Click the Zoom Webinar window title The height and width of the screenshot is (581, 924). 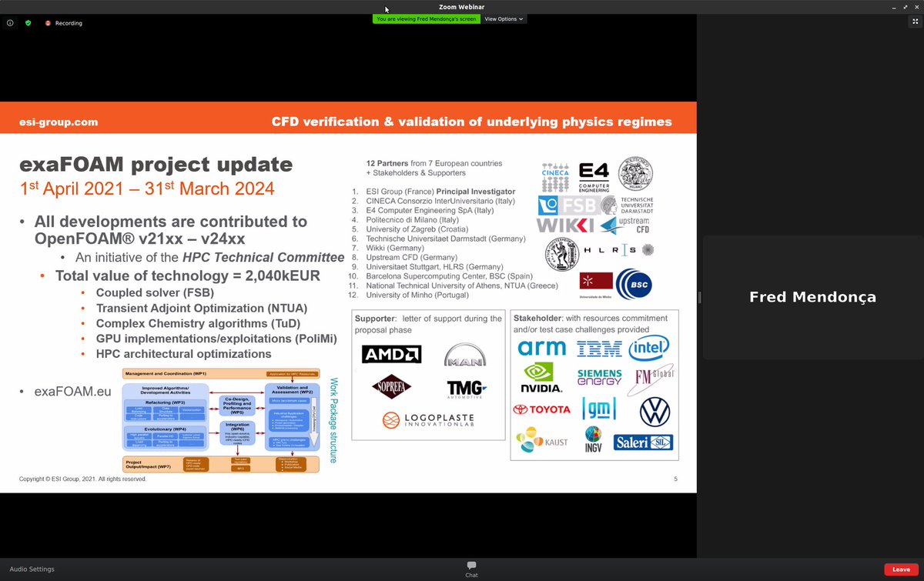[x=462, y=7]
